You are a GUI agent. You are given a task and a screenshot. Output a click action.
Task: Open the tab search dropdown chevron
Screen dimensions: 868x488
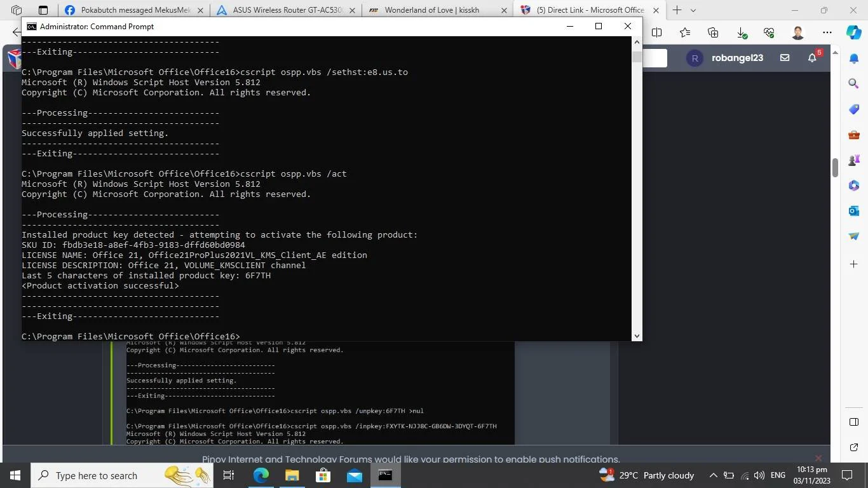[693, 10]
